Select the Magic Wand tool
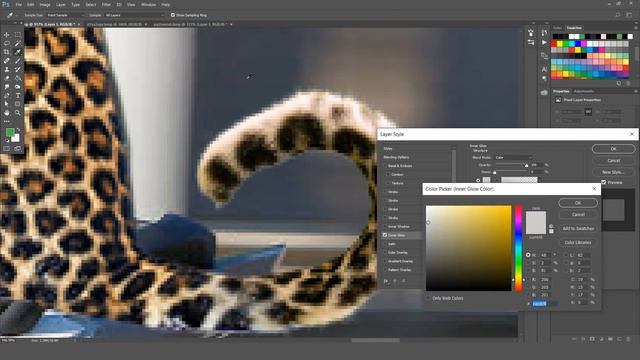This screenshot has width=640, height=360. 18,43
